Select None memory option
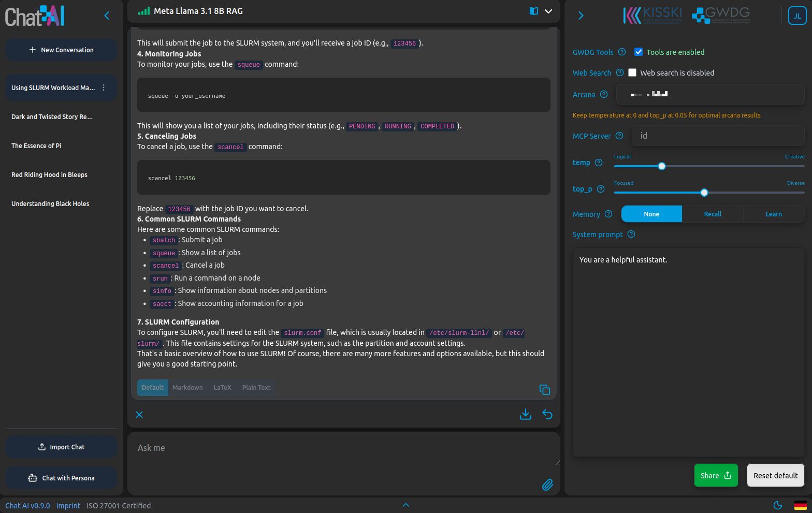 click(651, 214)
